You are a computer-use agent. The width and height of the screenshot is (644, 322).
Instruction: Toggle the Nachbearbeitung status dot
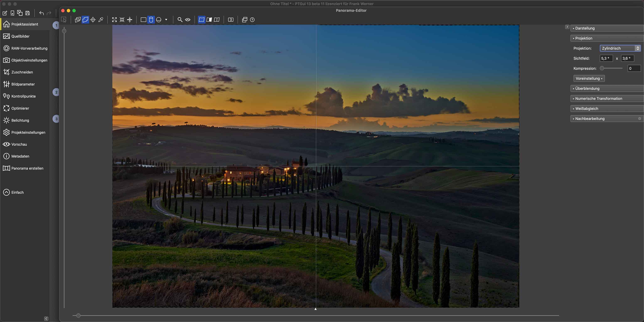(x=639, y=118)
